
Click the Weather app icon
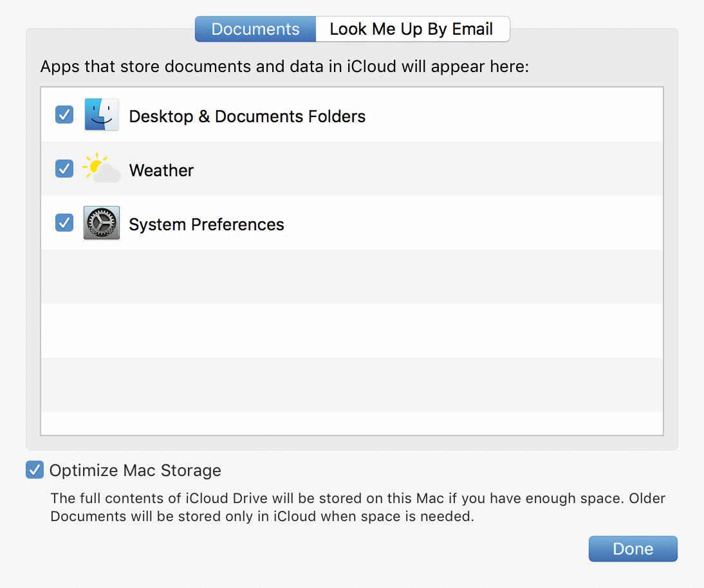click(102, 168)
